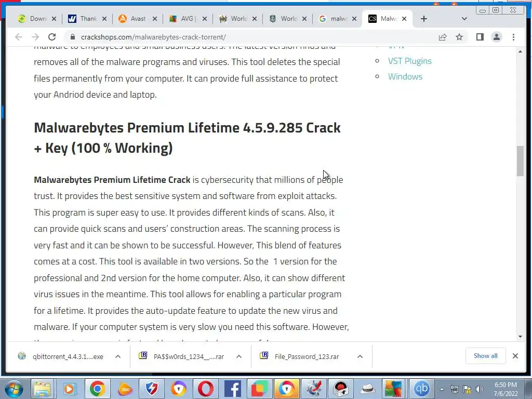Open the orange 'aso' taskbar app
532x399 pixels.
coord(125,389)
